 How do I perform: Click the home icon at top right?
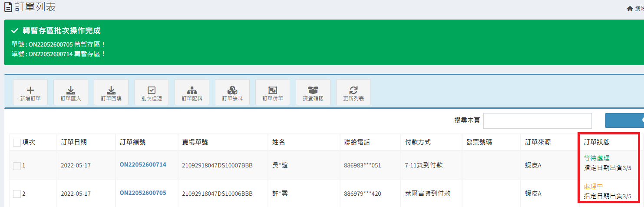[x=630, y=9]
